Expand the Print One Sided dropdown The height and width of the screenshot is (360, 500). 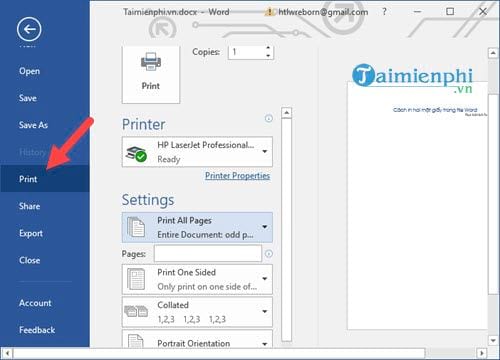pos(197,279)
